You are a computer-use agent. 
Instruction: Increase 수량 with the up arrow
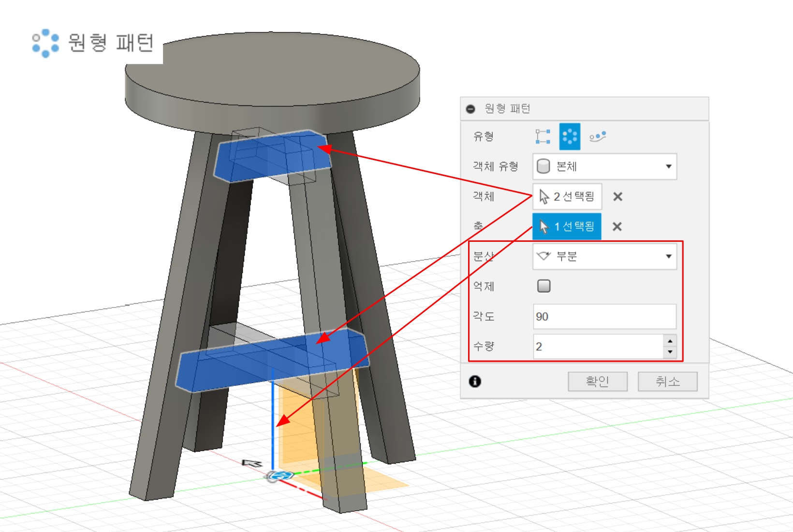click(670, 340)
